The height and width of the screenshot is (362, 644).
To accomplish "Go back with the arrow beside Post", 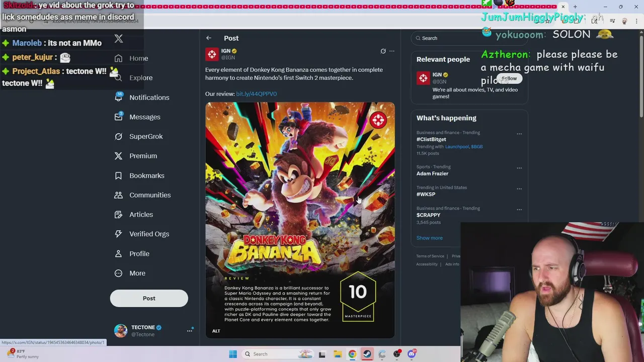I will point(208,38).
